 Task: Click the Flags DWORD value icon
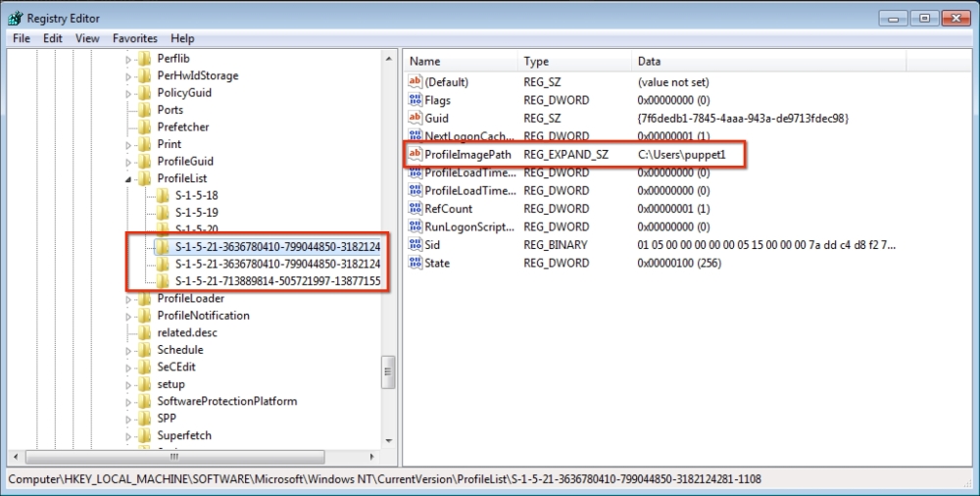click(x=415, y=100)
